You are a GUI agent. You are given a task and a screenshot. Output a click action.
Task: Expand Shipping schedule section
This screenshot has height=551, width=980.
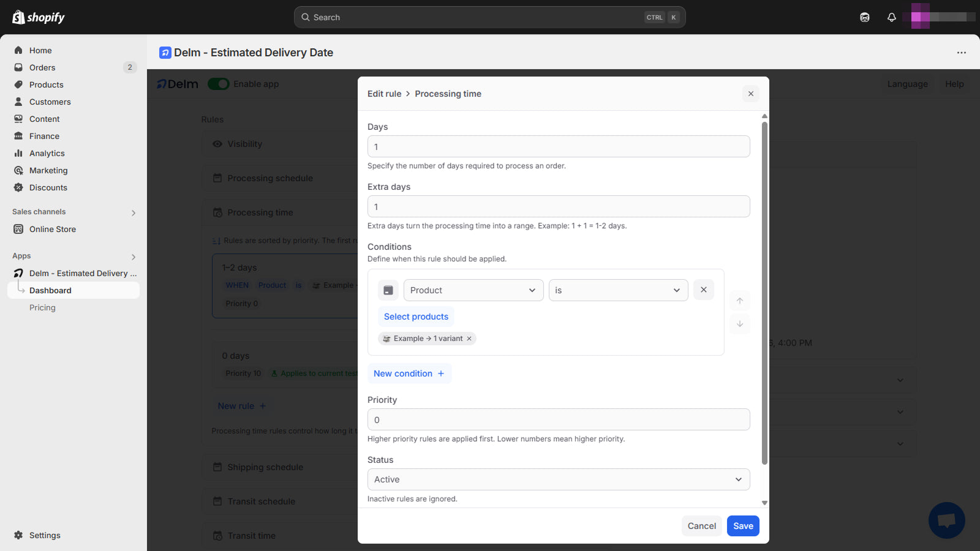[280, 467]
